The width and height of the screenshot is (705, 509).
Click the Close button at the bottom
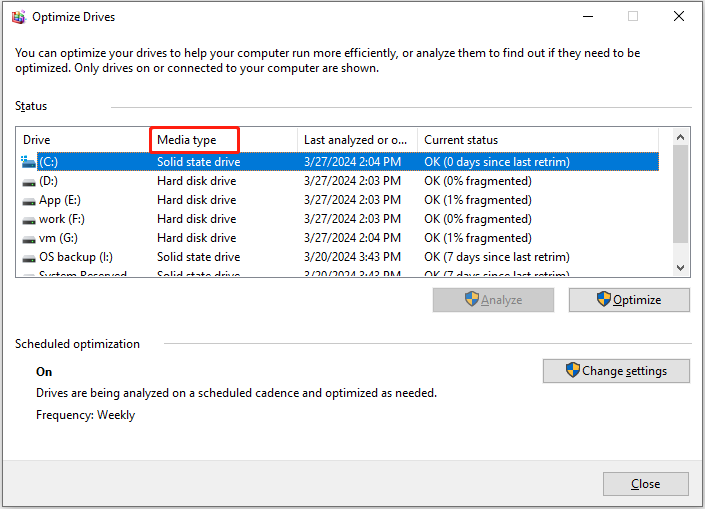point(646,484)
